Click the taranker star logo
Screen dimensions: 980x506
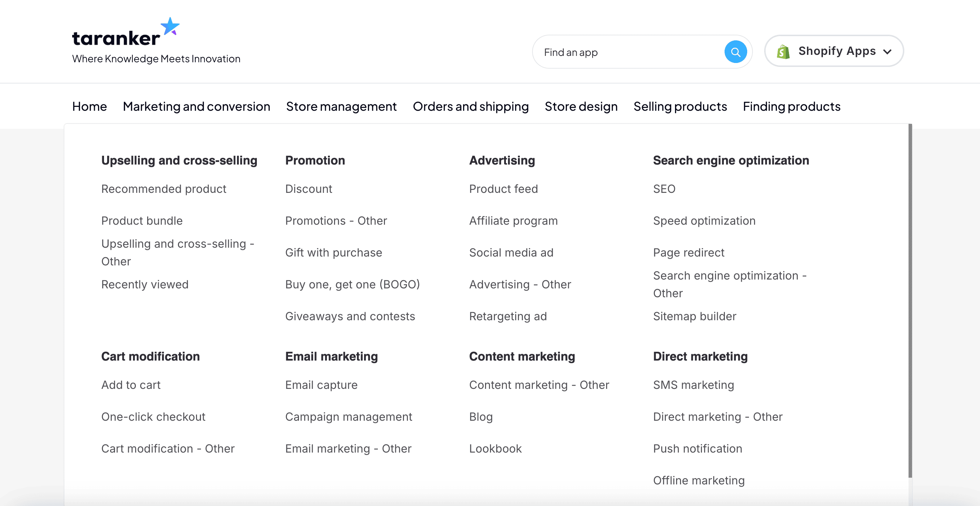pyautogui.click(x=170, y=26)
